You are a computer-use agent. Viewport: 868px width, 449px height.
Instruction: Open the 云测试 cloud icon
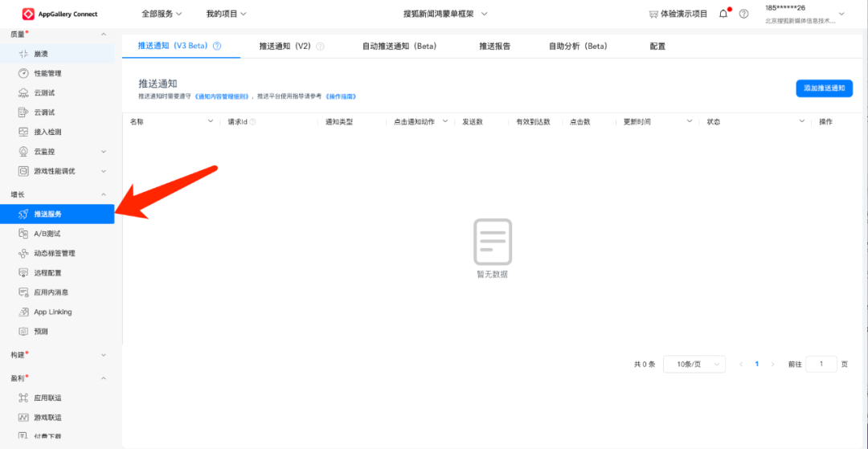[x=23, y=93]
